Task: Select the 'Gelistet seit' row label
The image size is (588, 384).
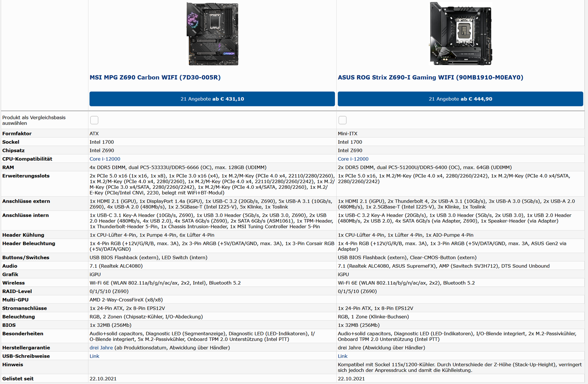Action: coord(18,379)
